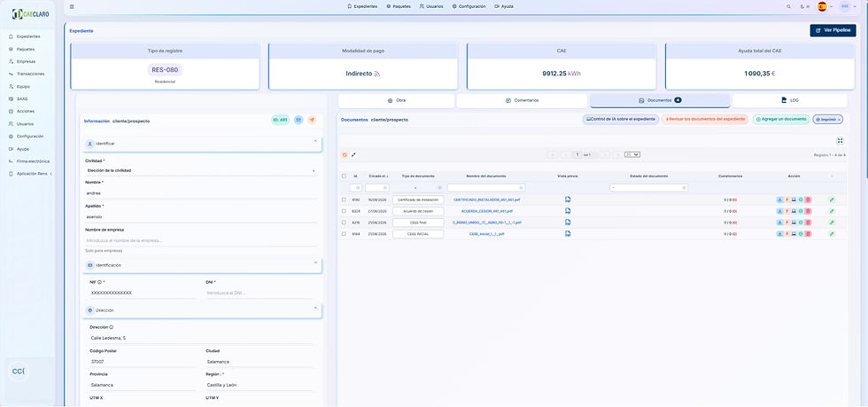This screenshot has height=407, width=868.
Task: Open the user avatar account menu
Action: click(x=845, y=7)
